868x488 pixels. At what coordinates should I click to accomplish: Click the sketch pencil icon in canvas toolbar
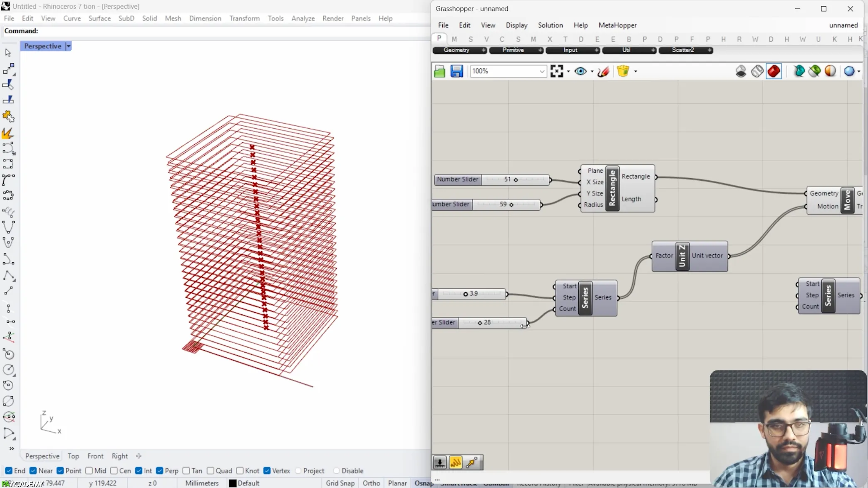tap(603, 71)
